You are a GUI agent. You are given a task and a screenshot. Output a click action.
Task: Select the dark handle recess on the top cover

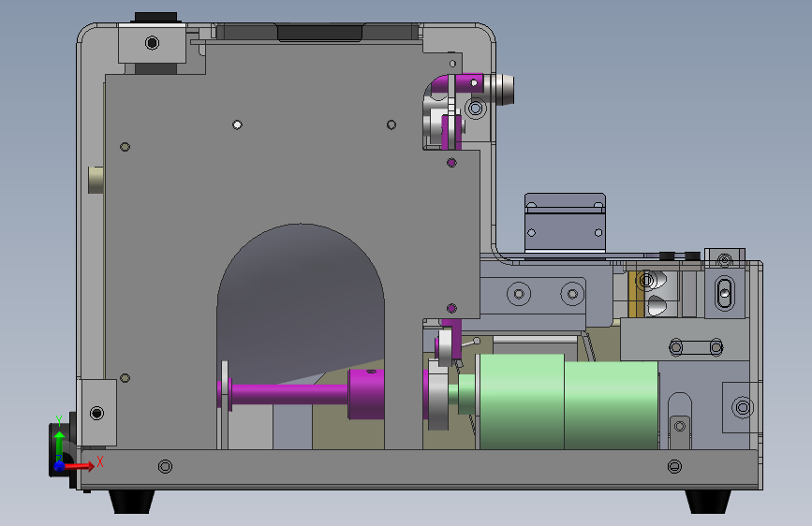(319, 33)
